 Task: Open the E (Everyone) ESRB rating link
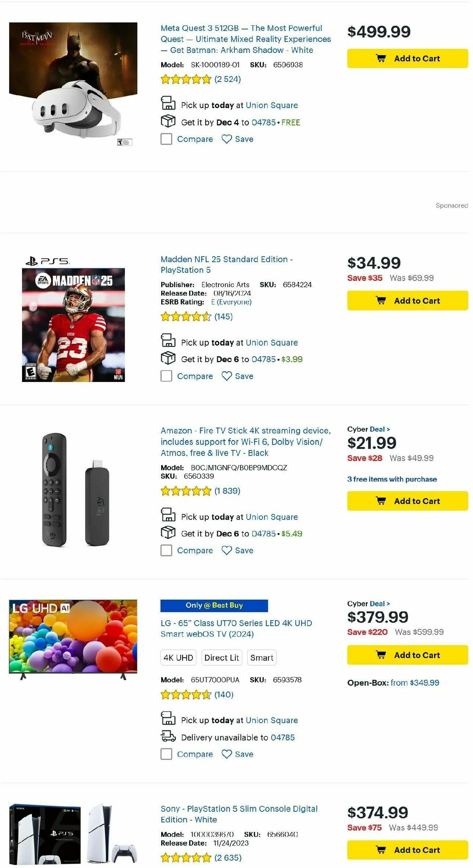pyautogui.click(x=231, y=301)
